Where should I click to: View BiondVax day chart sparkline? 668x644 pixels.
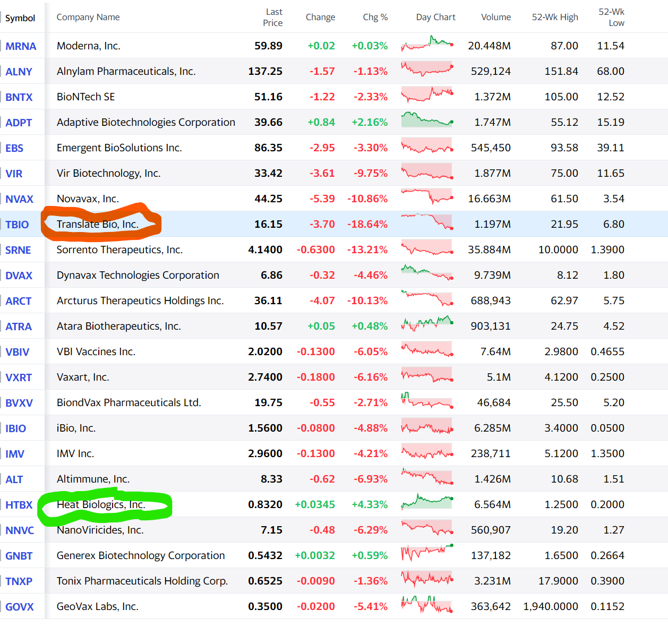coord(427,400)
